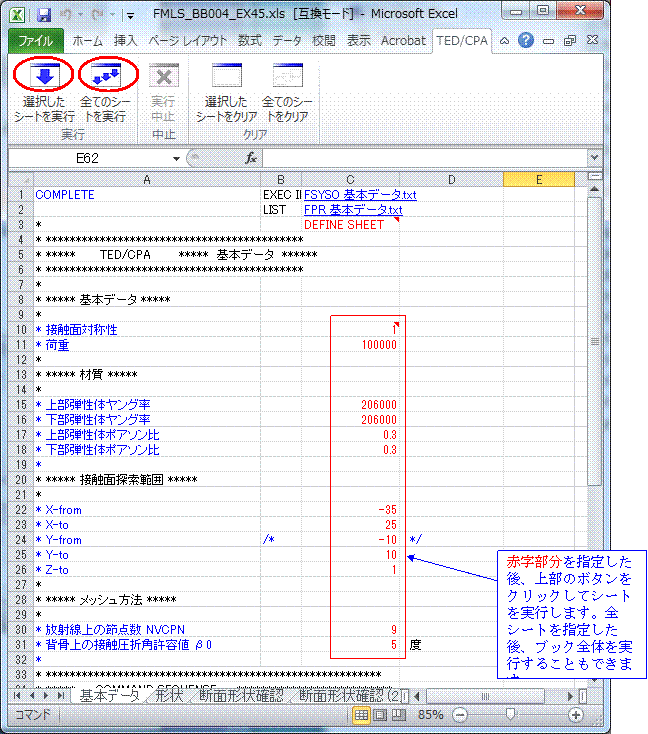The height and width of the screenshot is (734, 648).
Task: Go to next sheet tab arrow
Action: click(46, 696)
